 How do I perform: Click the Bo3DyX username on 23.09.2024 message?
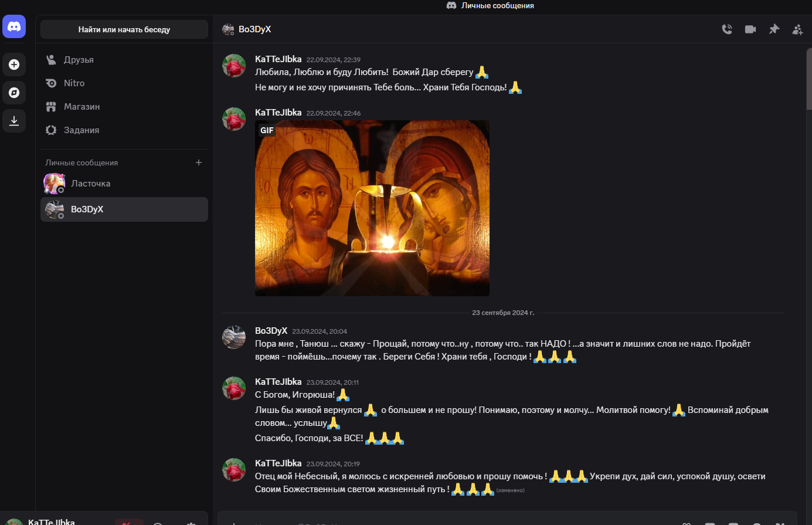tap(271, 331)
